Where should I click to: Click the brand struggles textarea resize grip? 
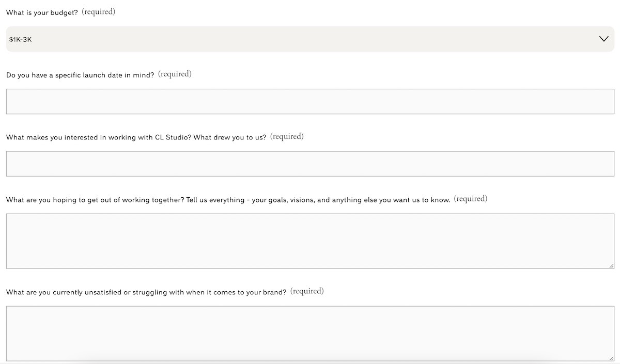(x=611, y=359)
